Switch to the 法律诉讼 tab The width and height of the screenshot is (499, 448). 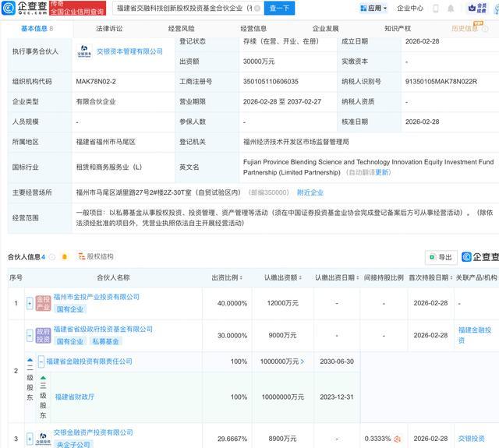point(109,28)
